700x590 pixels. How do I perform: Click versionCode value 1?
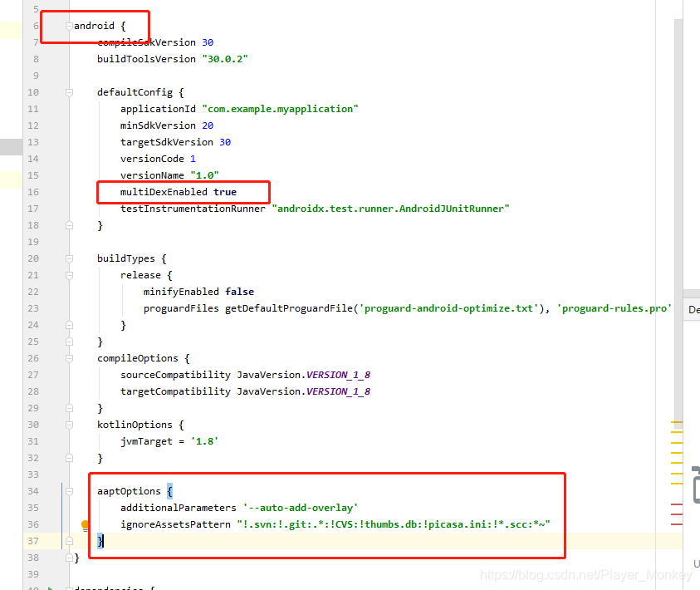[x=193, y=159]
